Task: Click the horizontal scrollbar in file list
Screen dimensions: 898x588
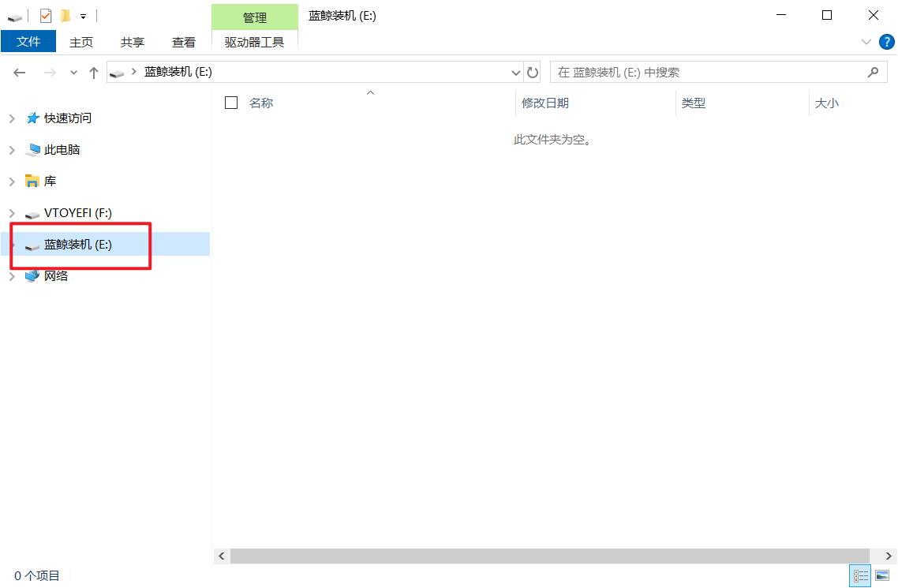Action: (549, 556)
